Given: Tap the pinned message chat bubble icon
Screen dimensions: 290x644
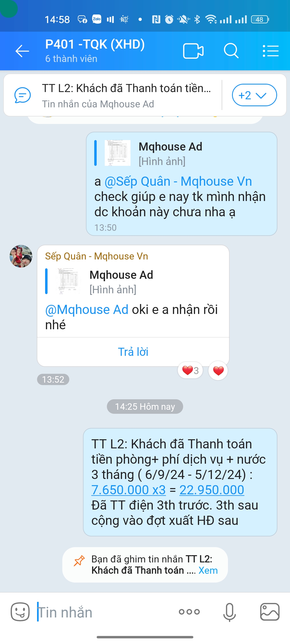Looking at the screenshot, I should (x=23, y=95).
